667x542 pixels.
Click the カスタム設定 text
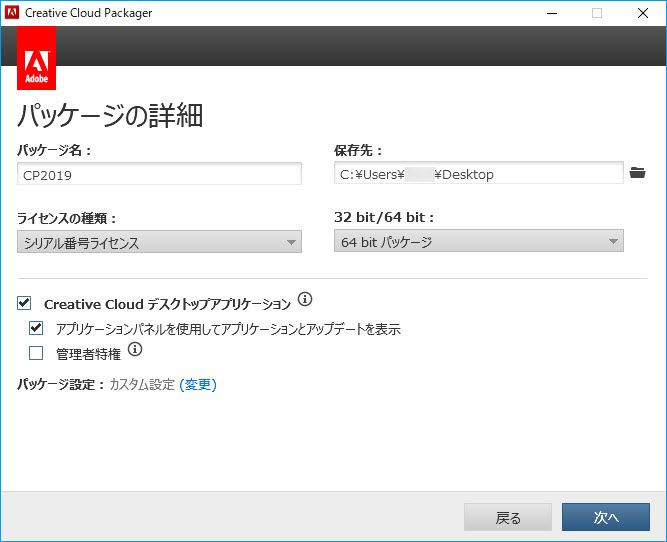point(142,385)
